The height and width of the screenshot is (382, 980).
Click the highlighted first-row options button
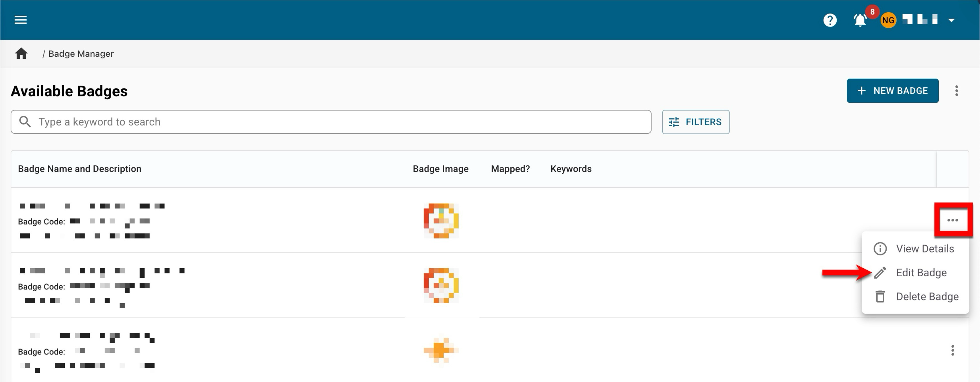coord(952,220)
